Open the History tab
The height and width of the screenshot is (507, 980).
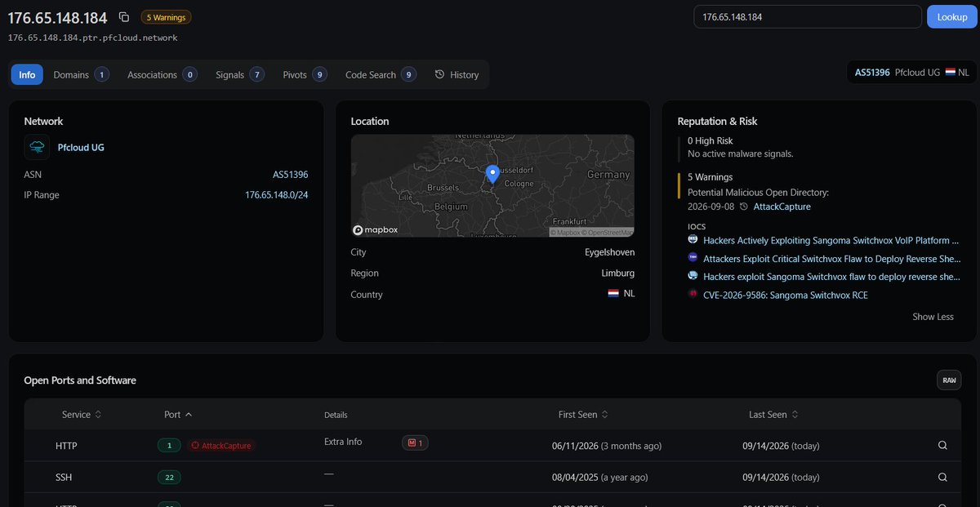[457, 74]
